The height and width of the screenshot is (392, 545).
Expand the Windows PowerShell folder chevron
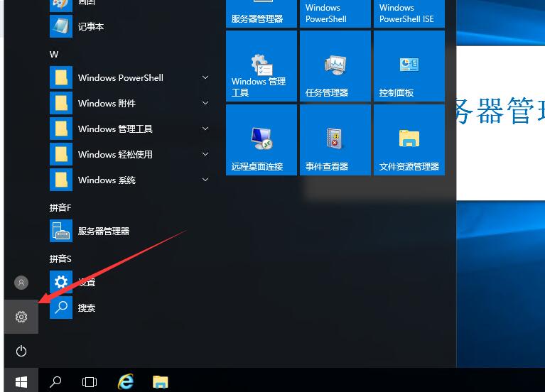click(x=205, y=77)
